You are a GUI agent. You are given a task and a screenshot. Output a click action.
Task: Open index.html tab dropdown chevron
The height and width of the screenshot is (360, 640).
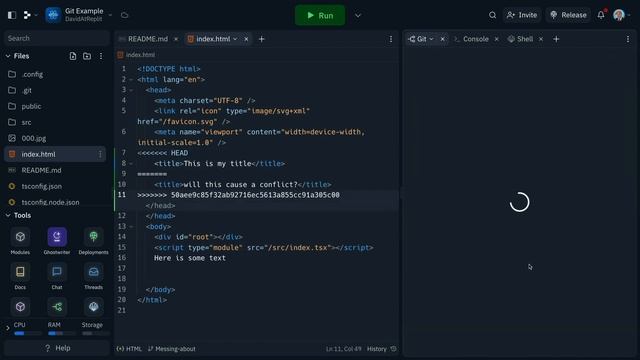(x=235, y=39)
